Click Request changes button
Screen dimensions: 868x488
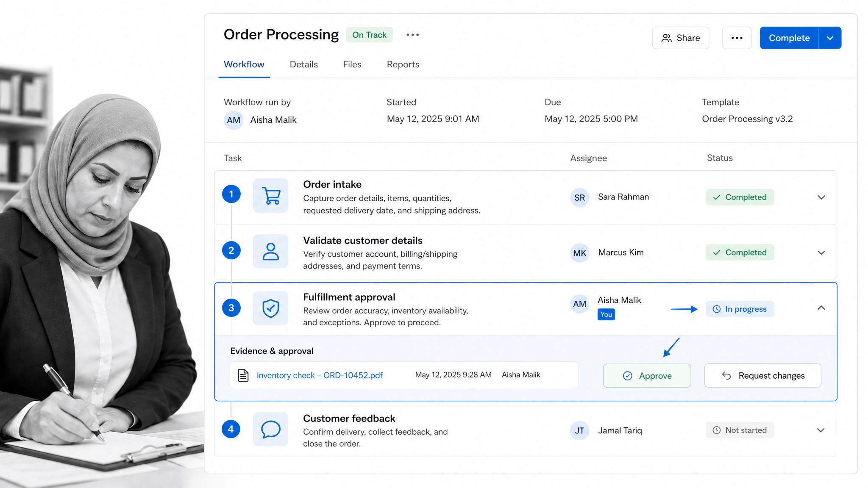click(763, 376)
